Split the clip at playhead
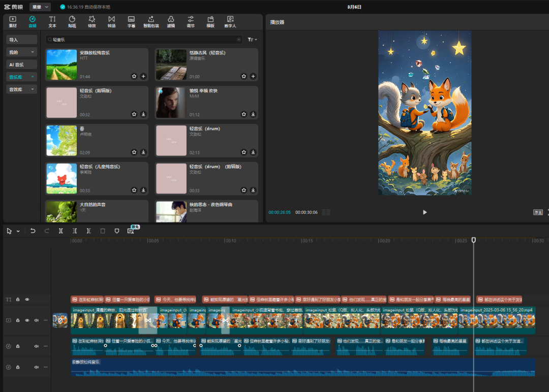Screen dimensions: 549x392 coord(60,231)
